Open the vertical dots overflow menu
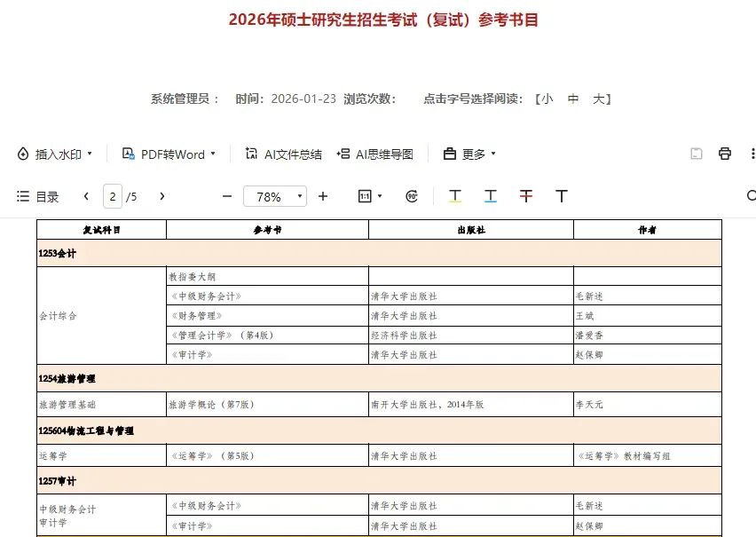756x537 pixels. click(x=752, y=154)
